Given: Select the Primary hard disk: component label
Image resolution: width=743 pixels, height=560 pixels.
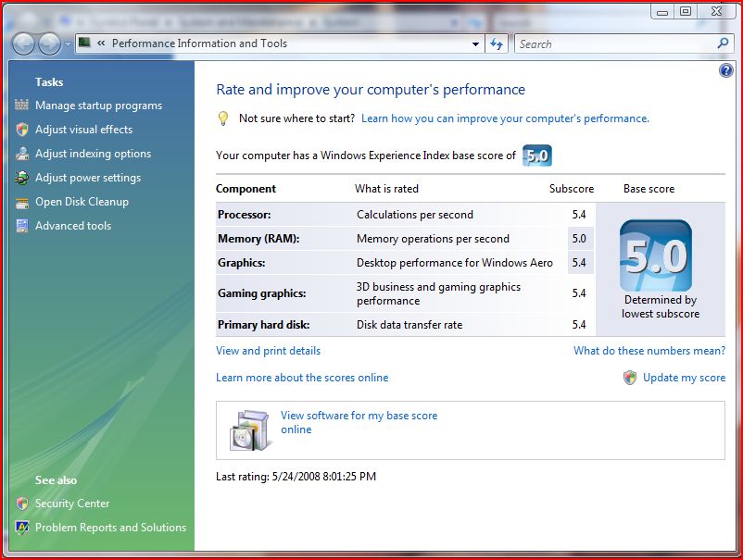Looking at the screenshot, I should [263, 325].
